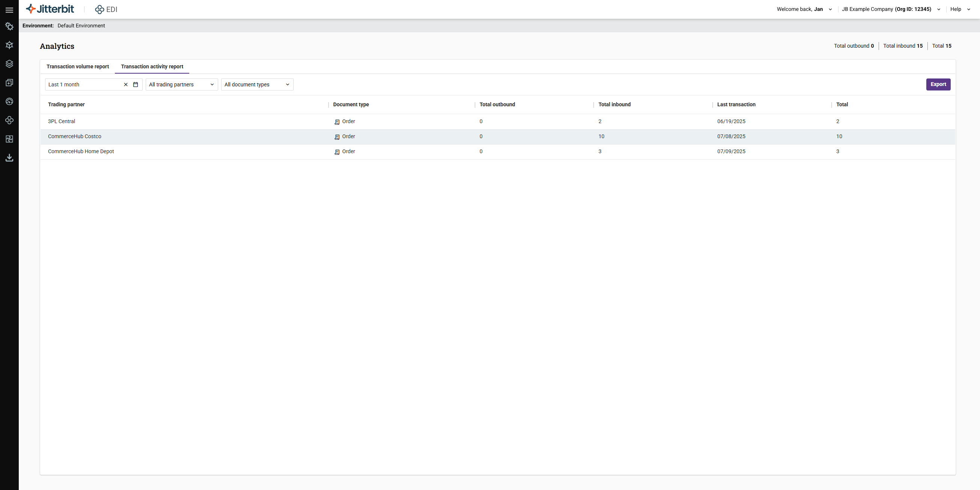Click the 3D cube icon in sidebar
The height and width of the screenshot is (490, 980).
point(9,45)
